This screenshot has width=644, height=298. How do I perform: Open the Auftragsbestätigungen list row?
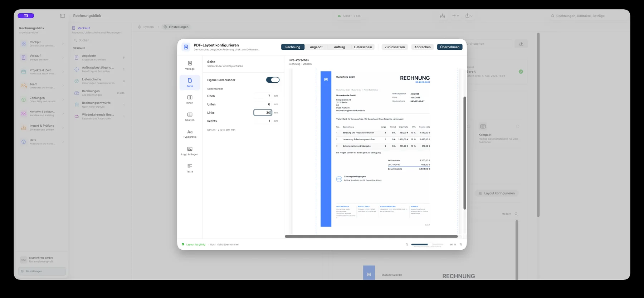point(99,69)
